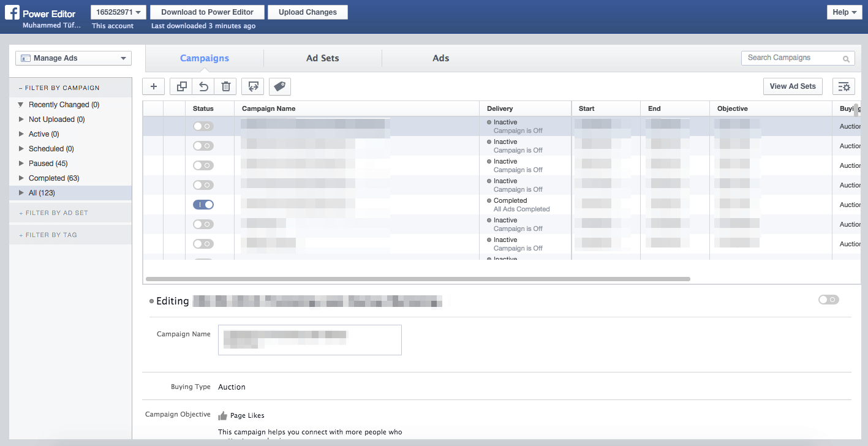Sort by End column header
Viewport: 868px width, 446px height.
(x=675, y=108)
